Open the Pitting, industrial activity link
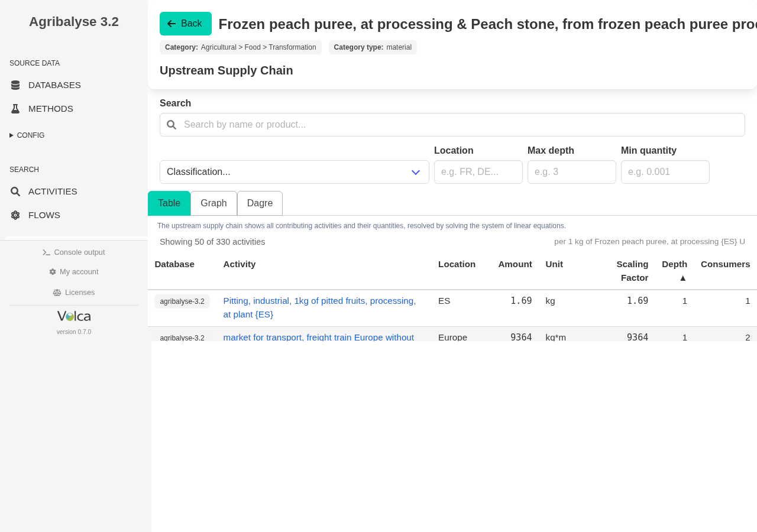Screen dimensions: 757x532 (x=319, y=308)
